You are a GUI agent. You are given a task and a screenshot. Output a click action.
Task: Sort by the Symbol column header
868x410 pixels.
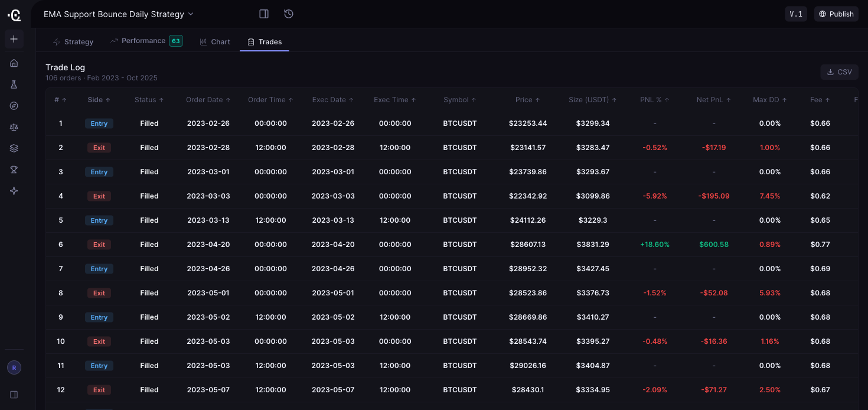pos(460,100)
